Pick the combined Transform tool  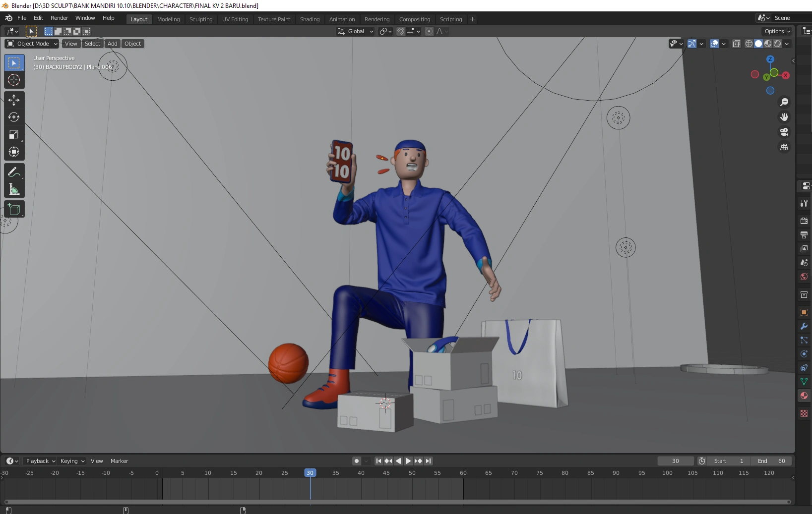pos(14,152)
